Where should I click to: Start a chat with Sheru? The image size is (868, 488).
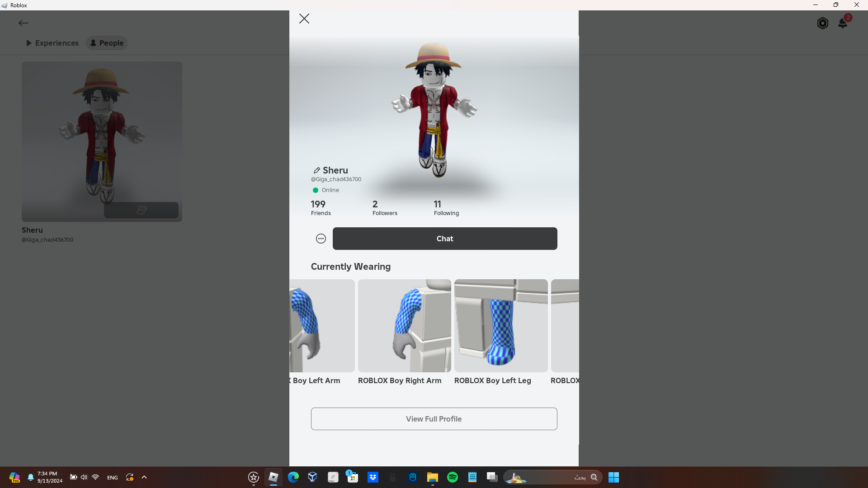coord(445,239)
